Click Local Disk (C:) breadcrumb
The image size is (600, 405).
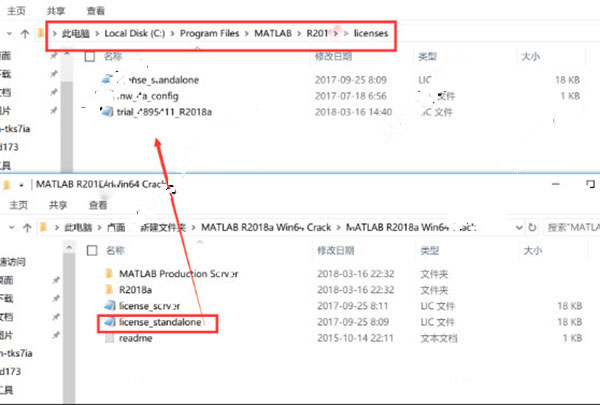click(x=135, y=33)
